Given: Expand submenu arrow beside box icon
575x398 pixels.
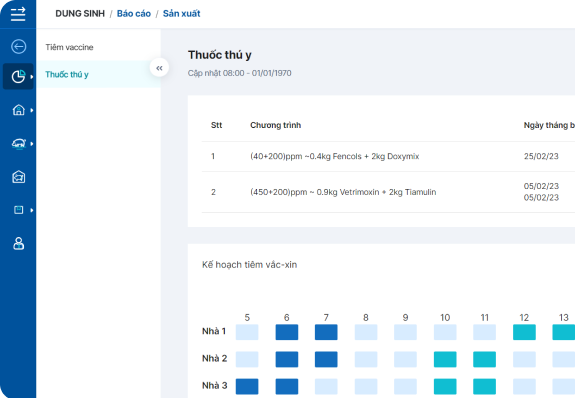Looking at the screenshot, I should pyautogui.click(x=32, y=210).
